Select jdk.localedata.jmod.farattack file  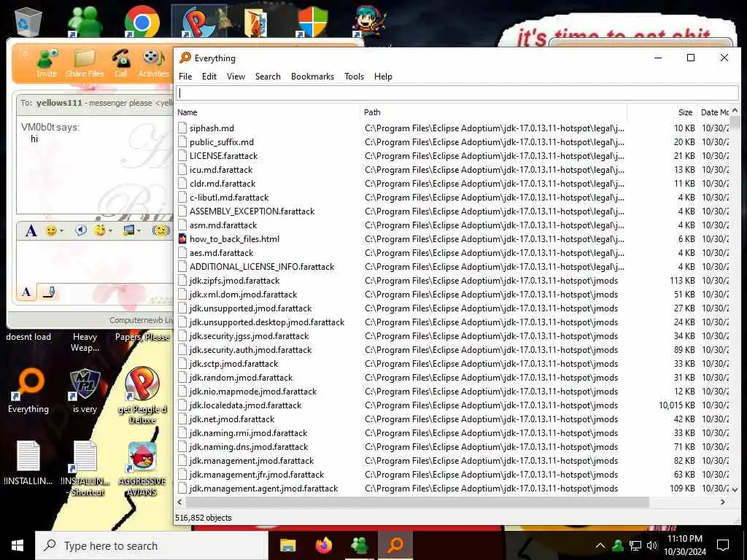(452, 405)
